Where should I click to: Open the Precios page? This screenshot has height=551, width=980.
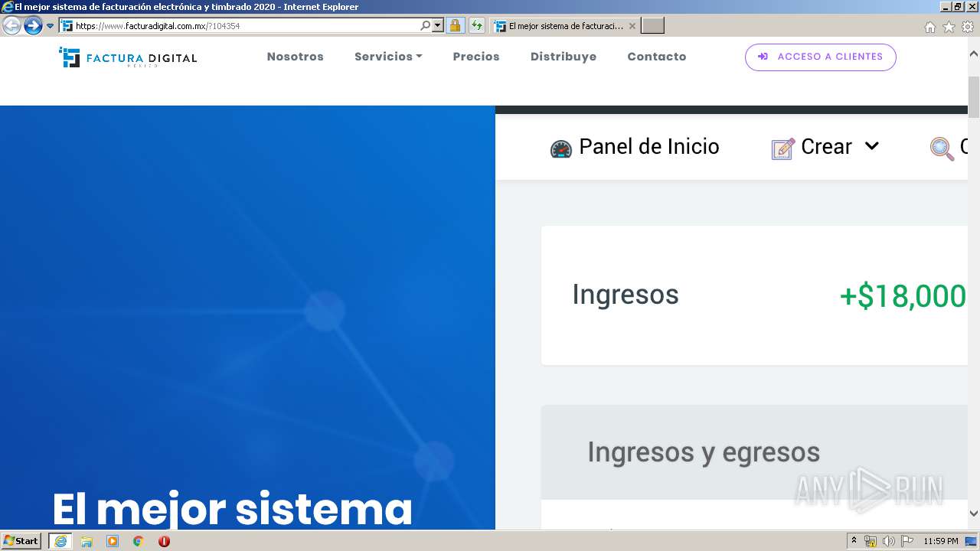476,57
